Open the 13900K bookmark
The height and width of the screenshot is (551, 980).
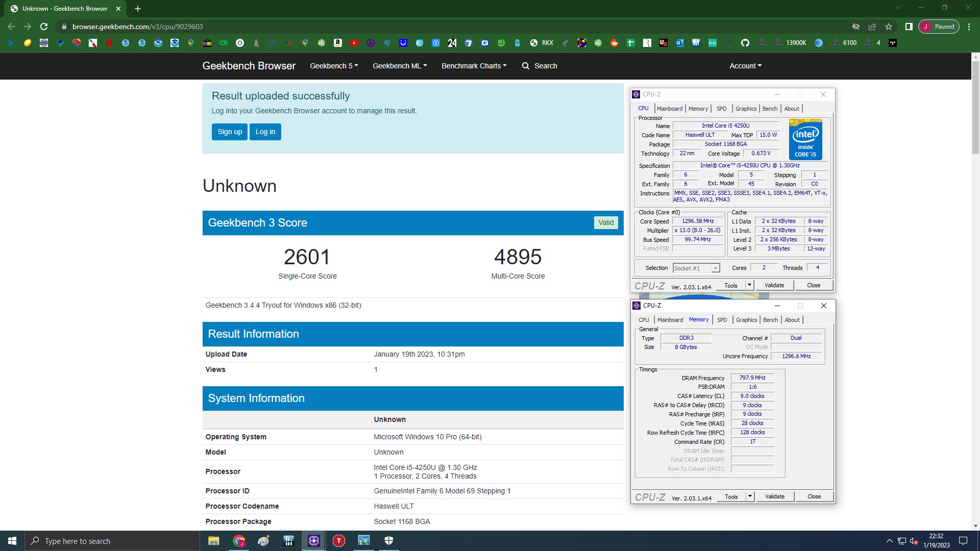pyautogui.click(x=790, y=43)
